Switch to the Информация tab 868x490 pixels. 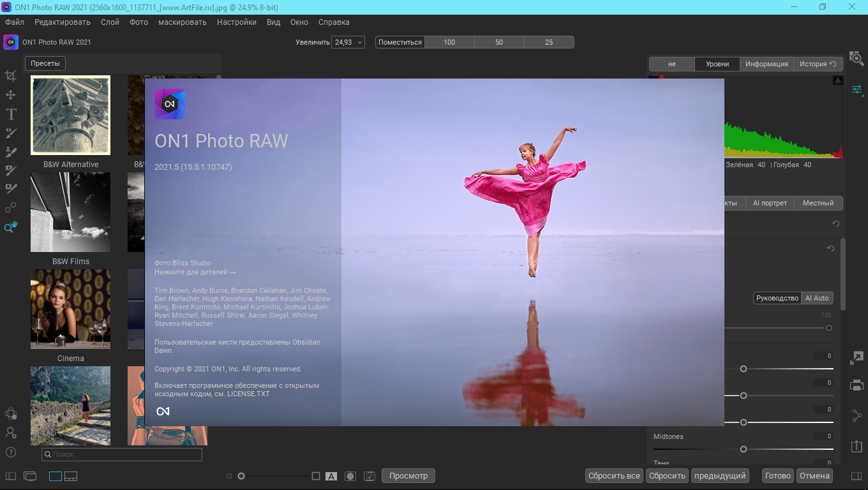[767, 64]
